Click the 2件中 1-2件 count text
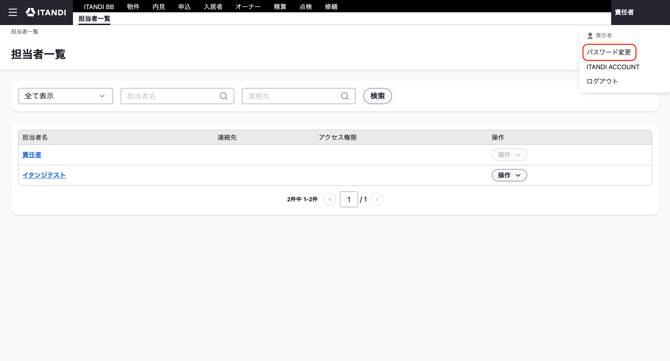 (302, 200)
